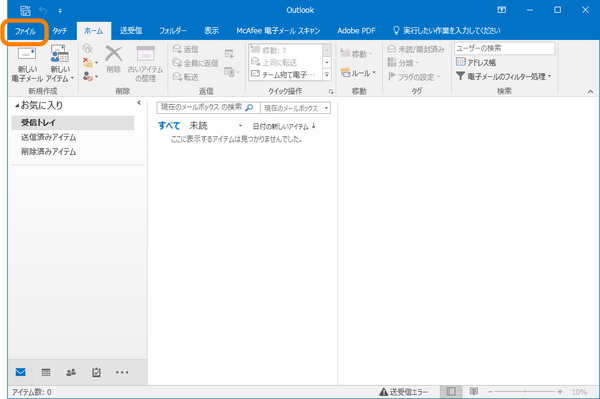Viewport: 600px width, 399px height.
Task: Filter by 未読 messages
Action: click(x=198, y=125)
